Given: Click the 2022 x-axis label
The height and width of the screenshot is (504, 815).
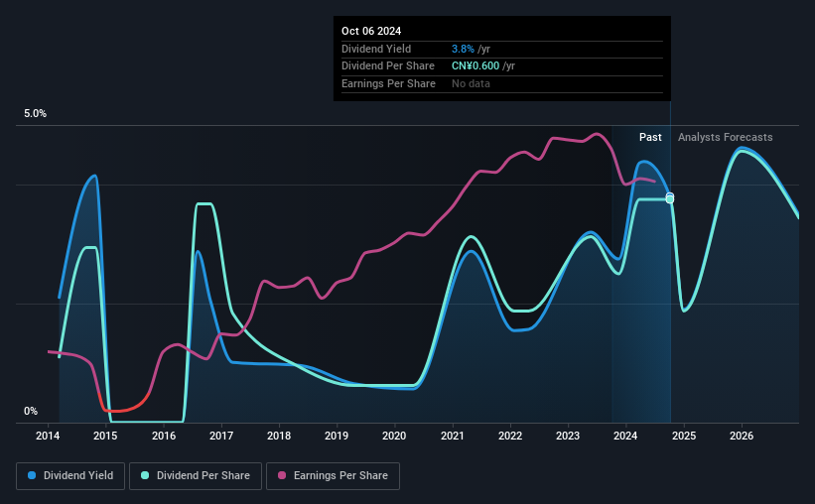Looking at the screenshot, I should [510, 436].
